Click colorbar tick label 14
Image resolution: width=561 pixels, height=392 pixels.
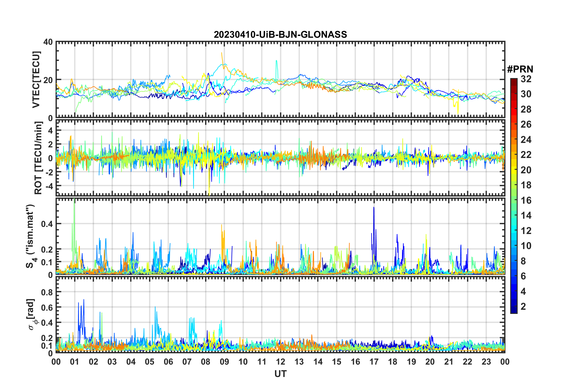point(526,215)
